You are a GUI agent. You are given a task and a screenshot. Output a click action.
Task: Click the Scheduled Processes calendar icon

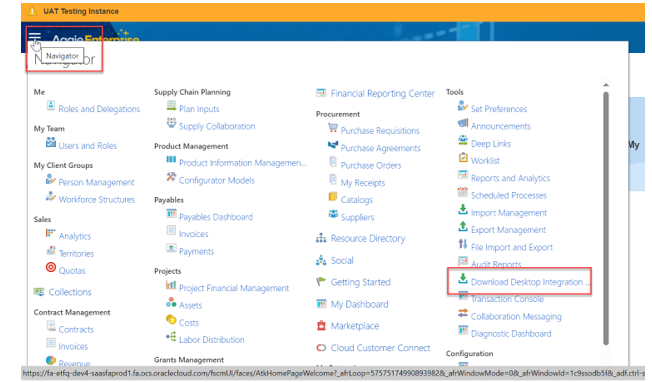pyautogui.click(x=463, y=192)
